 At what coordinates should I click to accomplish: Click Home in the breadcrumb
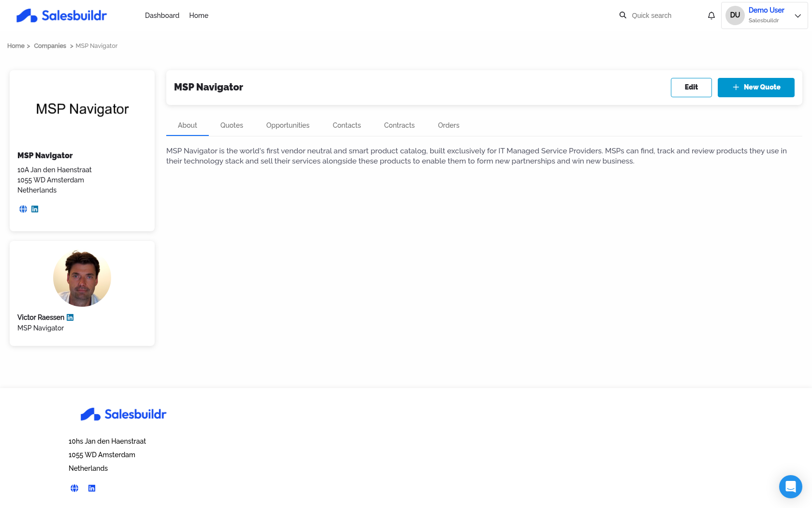coord(16,46)
